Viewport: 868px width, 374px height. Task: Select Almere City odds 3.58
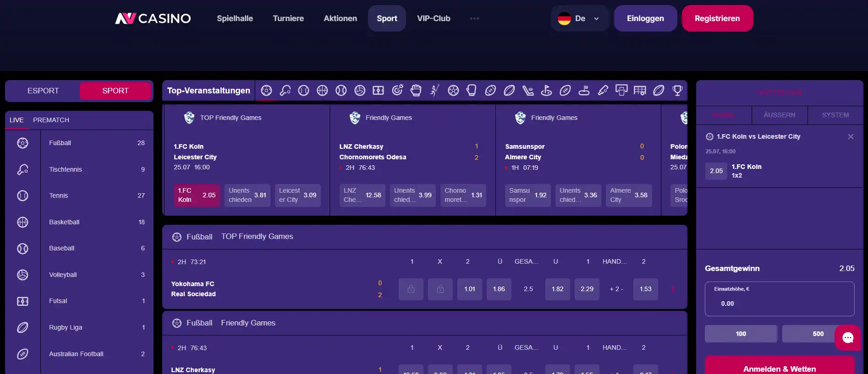[x=628, y=195]
